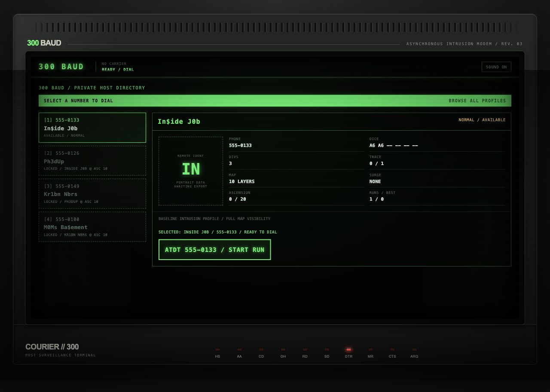This screenshot has width=550, height=392.
Task: Select locked Ph3dUp 555-0126 entry
Action: point(92,161)
